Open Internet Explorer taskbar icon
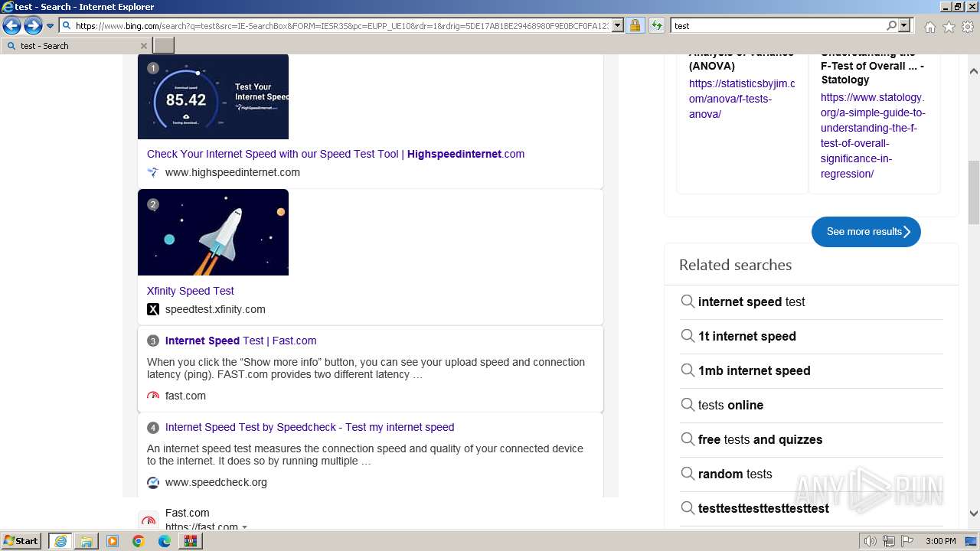980x551 pixels. coord(60,541)
